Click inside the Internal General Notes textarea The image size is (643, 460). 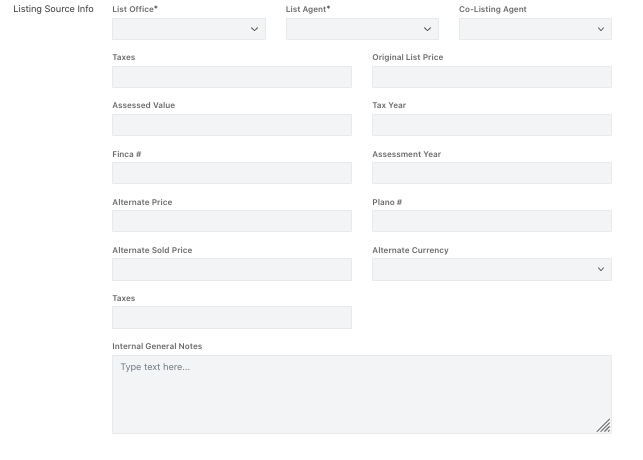[x=362, y=394]
